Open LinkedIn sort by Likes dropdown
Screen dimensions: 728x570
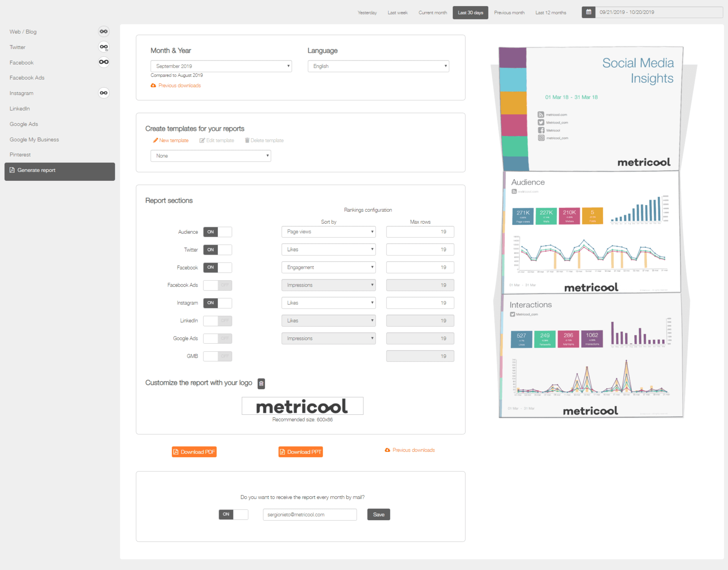(328, 321)
